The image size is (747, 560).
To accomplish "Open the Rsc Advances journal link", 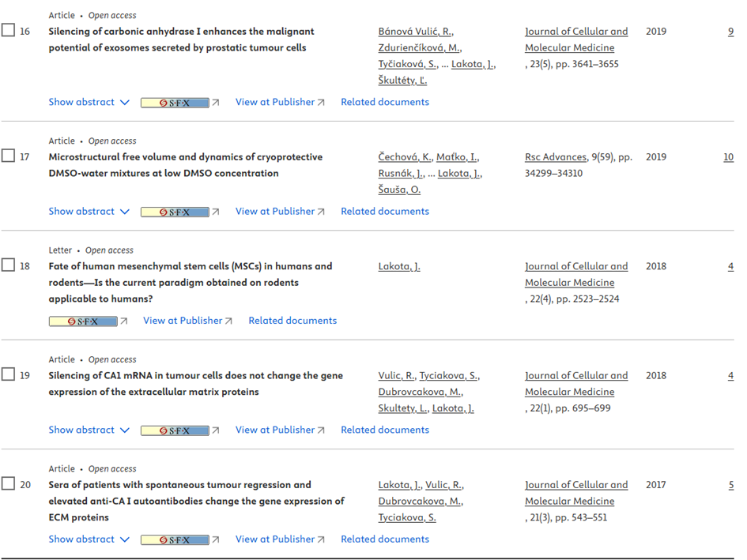I will [x=556, y=157].
